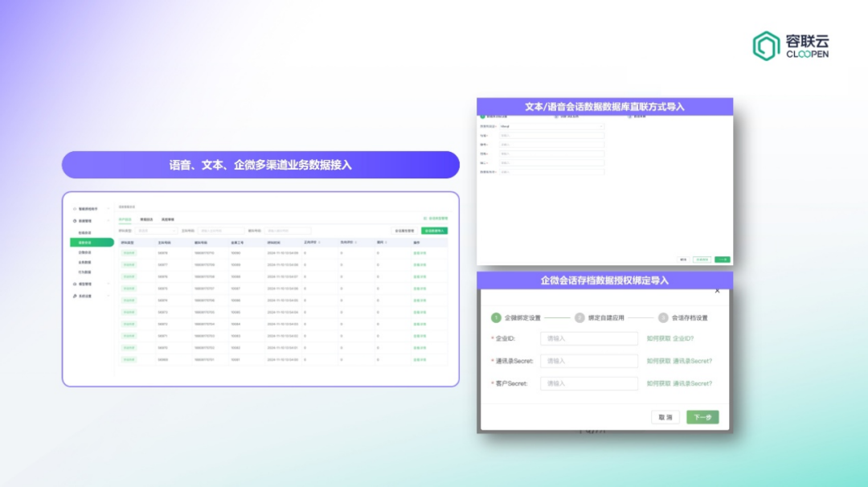Collapse the 数据管理 sidebar section

[x=108, y=220]
